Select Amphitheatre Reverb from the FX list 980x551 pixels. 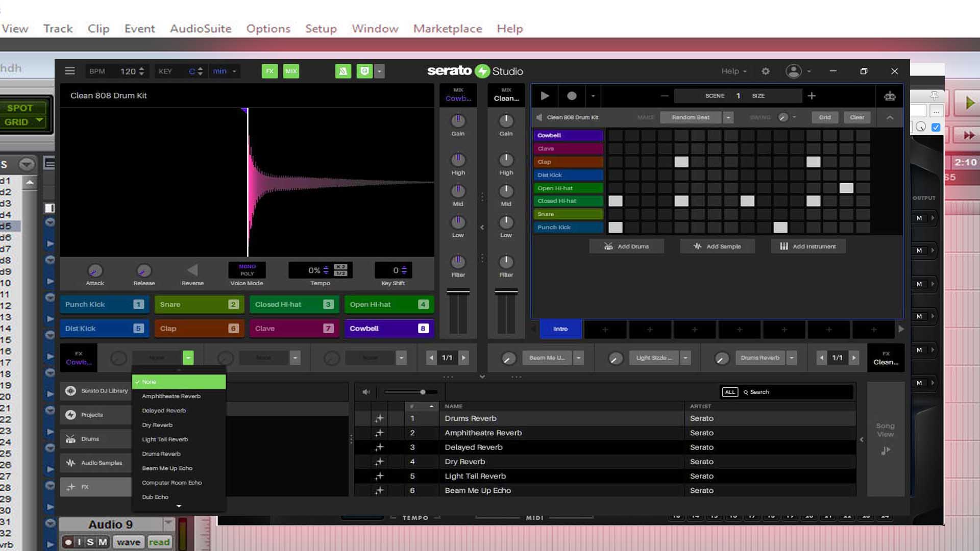click(171, 396)
